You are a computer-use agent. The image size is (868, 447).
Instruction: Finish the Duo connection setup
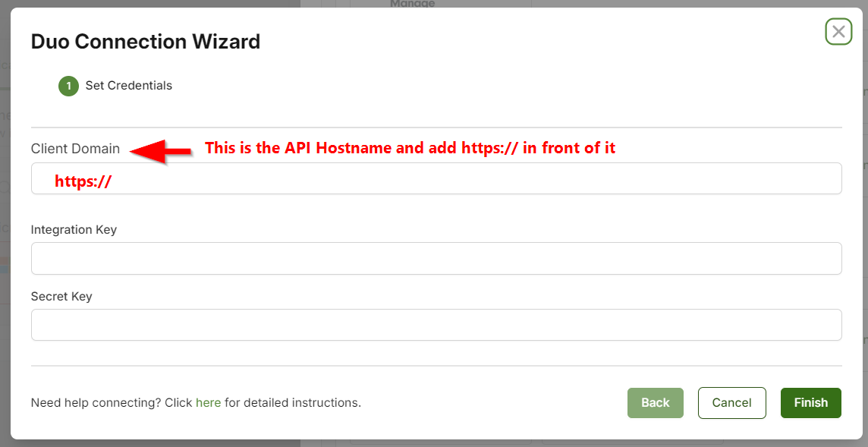pyautogui.click(x=811, y=403)
